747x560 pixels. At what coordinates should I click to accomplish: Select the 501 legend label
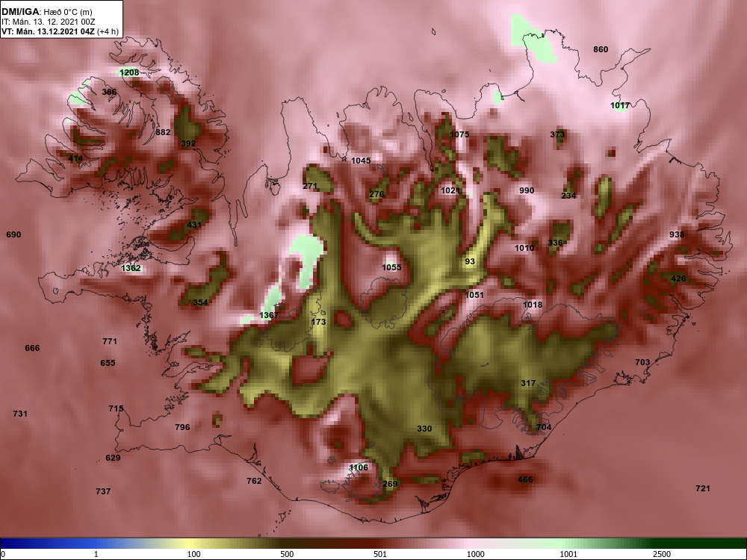click(x=380, y=554)
